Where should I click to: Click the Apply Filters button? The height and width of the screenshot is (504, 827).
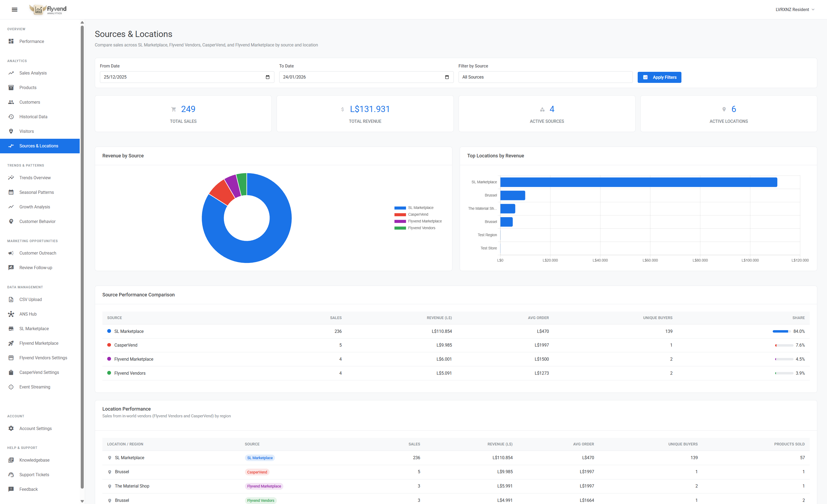(x=659, y=77)
